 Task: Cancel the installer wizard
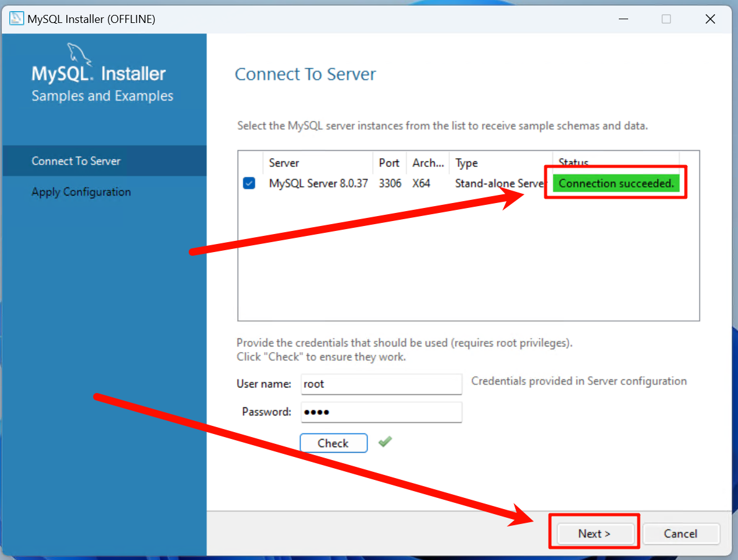coord(680,533)
